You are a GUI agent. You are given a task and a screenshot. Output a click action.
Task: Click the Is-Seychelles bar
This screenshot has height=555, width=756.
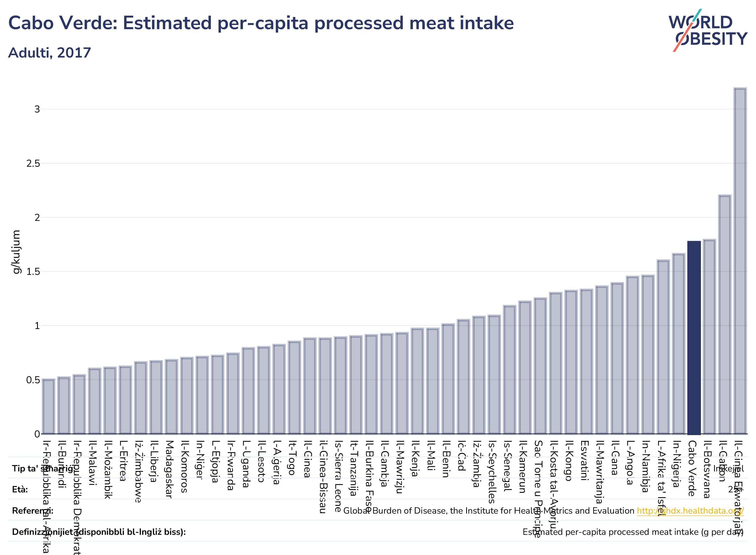click(494, 375)
